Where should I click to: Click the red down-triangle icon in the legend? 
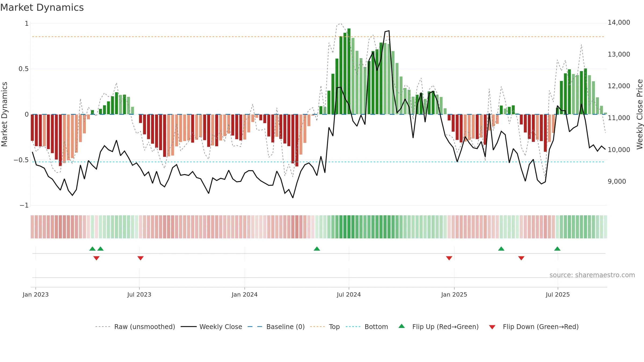pos(492,327)
